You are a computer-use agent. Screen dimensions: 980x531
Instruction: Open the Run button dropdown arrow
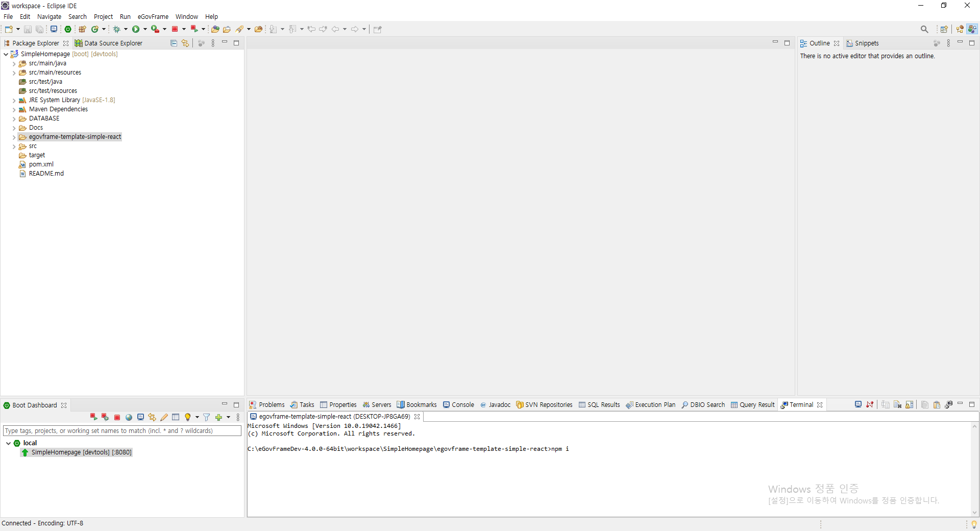pyautogui.click(x=145, y=29)
